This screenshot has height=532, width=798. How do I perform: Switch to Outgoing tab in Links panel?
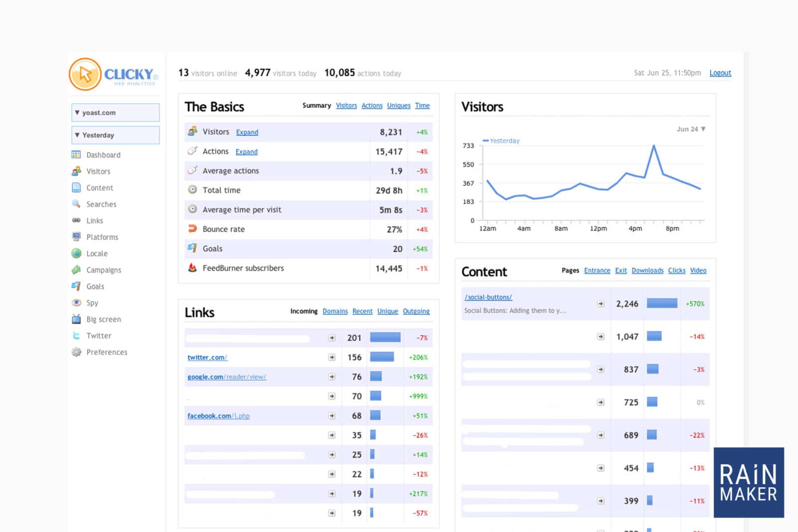[x=416, y=311]
